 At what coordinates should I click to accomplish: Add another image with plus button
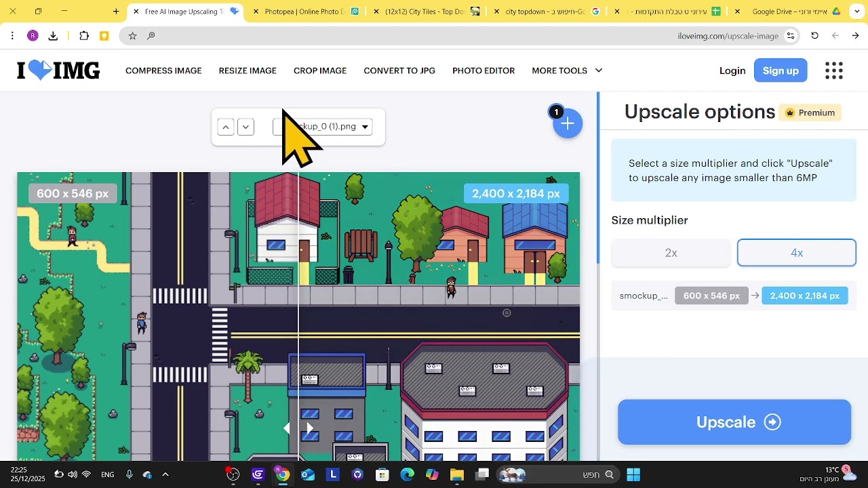[568, 123]
